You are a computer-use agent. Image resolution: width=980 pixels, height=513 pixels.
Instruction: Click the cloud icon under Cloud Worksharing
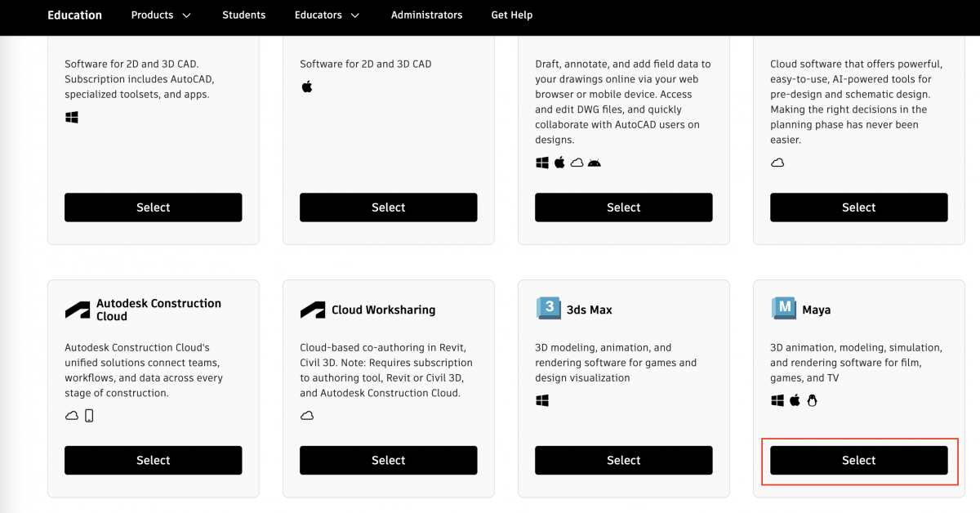pos(307,416)
